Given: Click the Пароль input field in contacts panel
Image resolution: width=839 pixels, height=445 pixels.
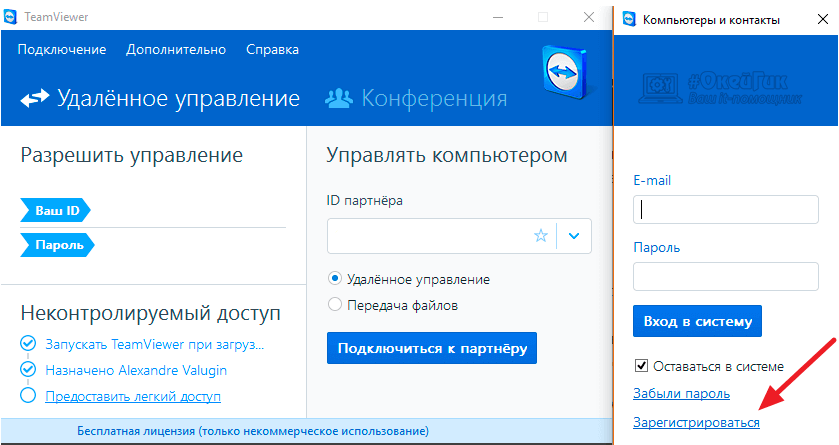Looking at the screenshot, I should coord(726,276).
